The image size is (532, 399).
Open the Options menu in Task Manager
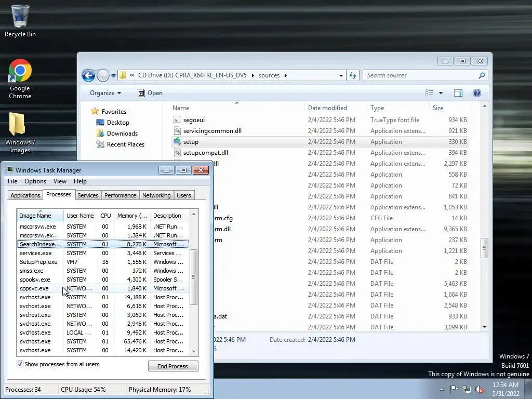tap(35, 181)
